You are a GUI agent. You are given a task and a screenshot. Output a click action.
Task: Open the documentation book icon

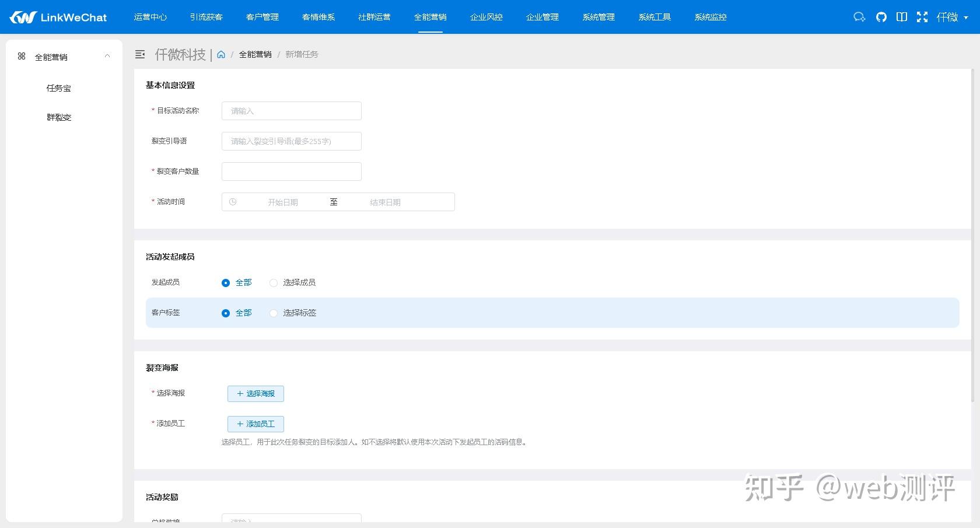(x=901, y=17)
